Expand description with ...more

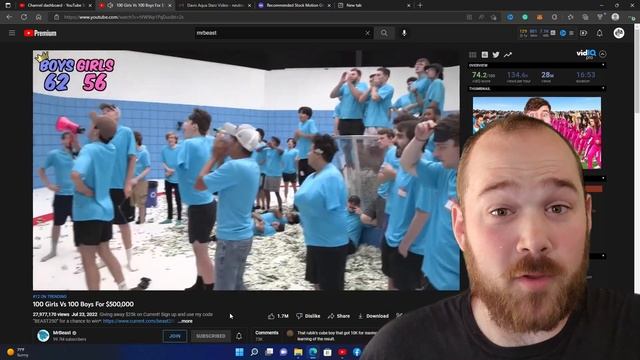[185, 321]
